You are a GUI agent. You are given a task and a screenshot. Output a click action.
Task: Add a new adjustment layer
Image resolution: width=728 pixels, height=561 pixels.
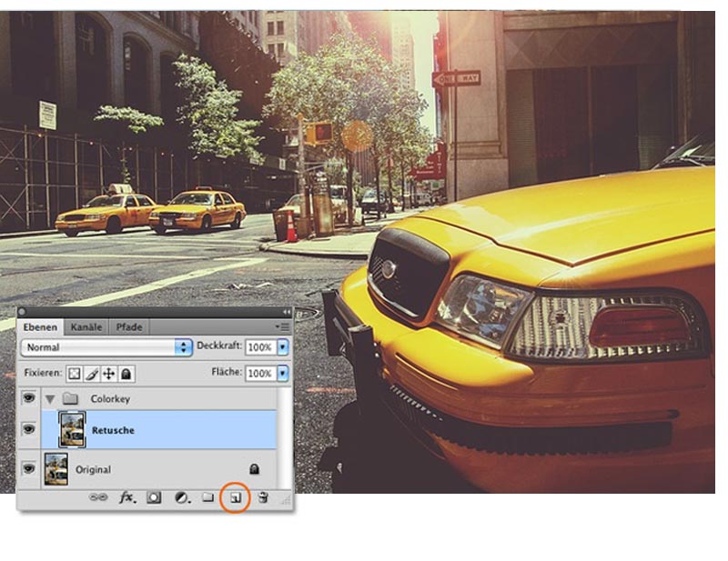pyautogui.click(x=181, y=497)
